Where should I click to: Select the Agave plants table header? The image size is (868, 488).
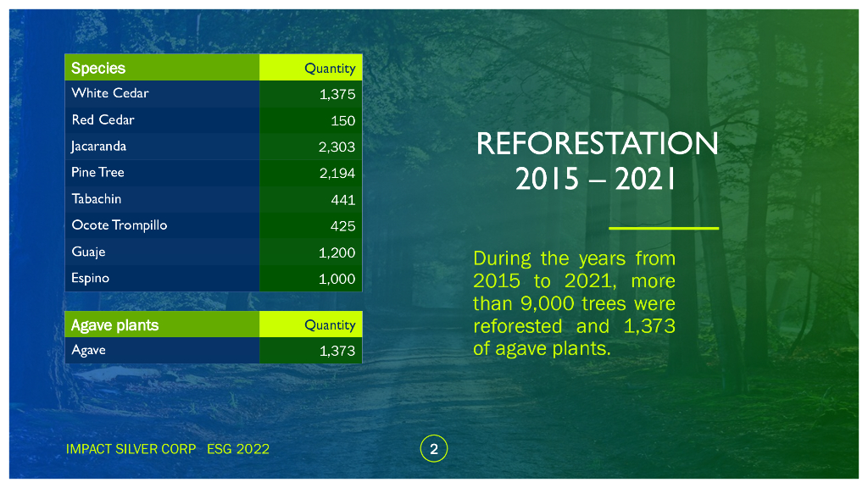click(162, 324)
